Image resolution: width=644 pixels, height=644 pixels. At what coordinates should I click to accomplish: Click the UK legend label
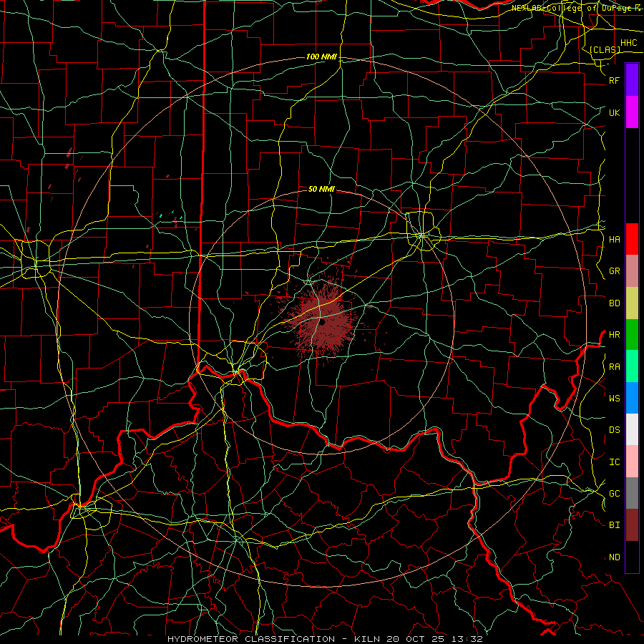tap(615, 112)
